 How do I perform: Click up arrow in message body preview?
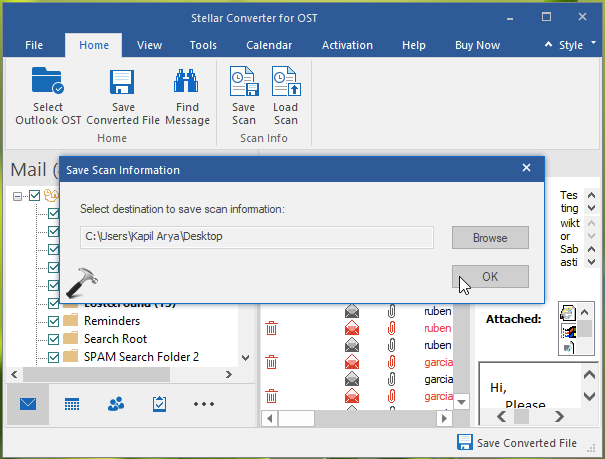(589, 374)
